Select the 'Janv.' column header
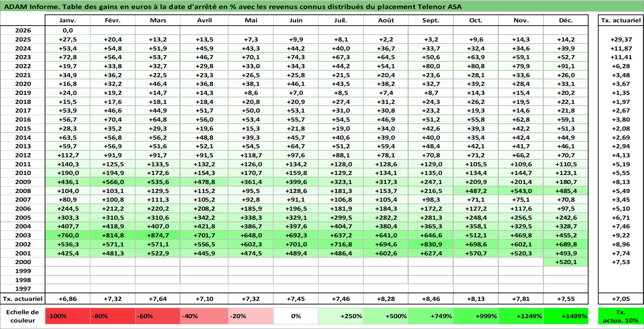The width and height of the screenshot is (644, 329). 68,21
